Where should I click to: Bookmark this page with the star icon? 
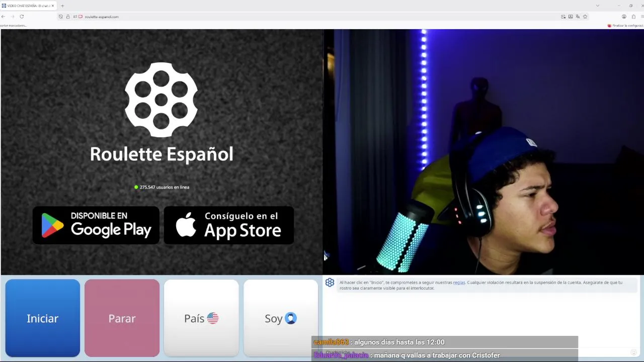pos(585,17)
